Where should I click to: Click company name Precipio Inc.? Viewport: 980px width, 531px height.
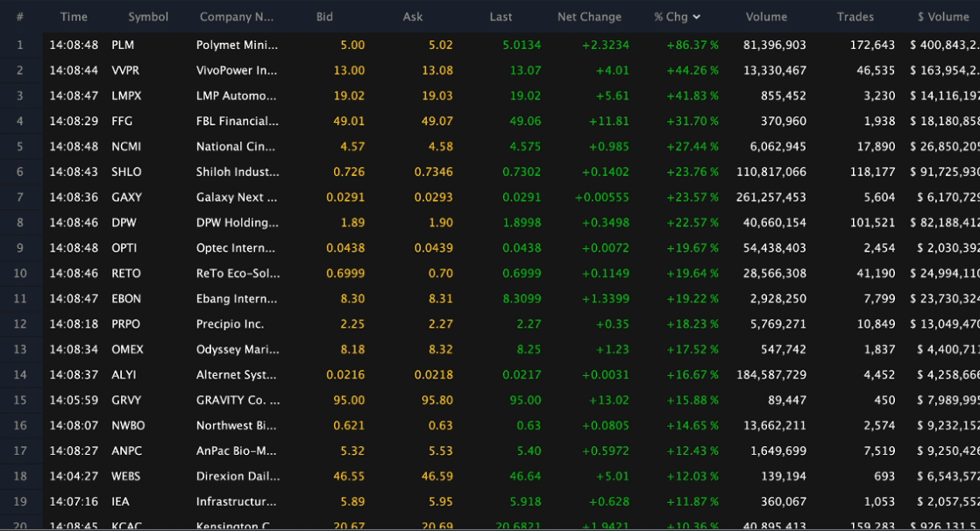coord(230,324)
